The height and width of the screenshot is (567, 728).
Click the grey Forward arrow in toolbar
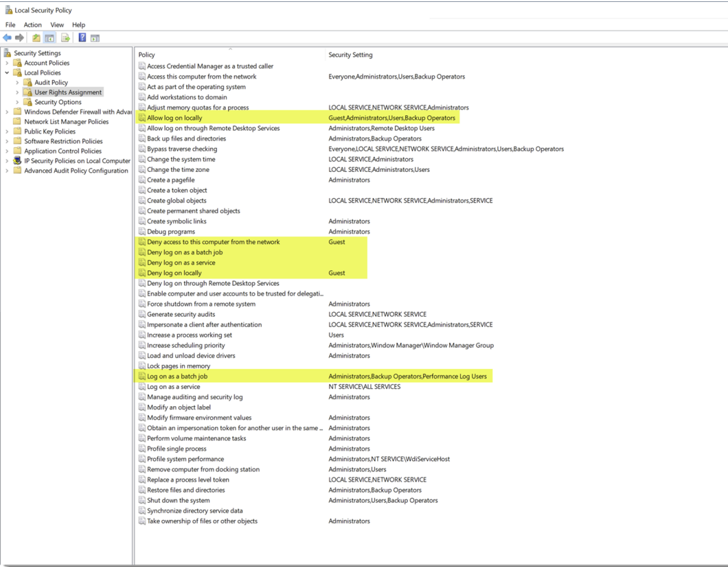(20, 38)
